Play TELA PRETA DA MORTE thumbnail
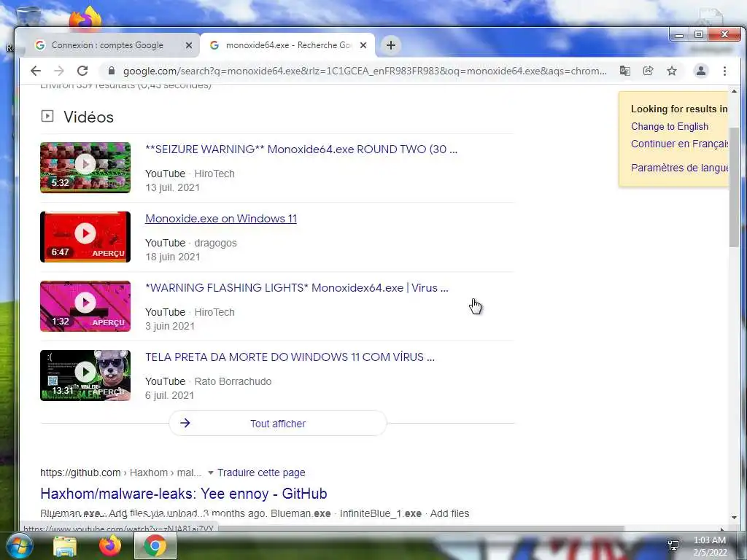 [85, 376]
